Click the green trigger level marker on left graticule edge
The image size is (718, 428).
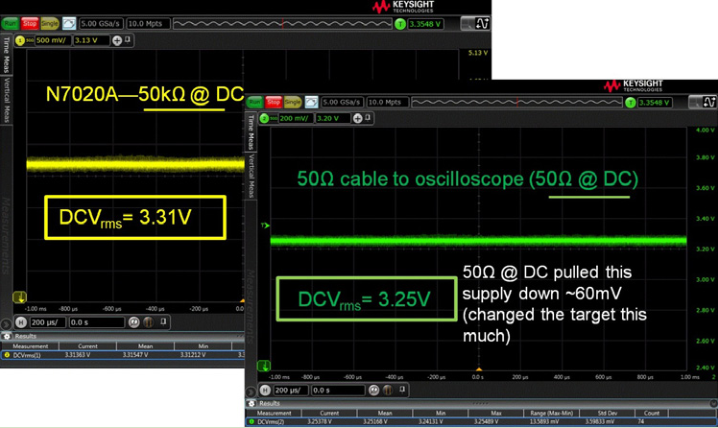tap(265, 225)
